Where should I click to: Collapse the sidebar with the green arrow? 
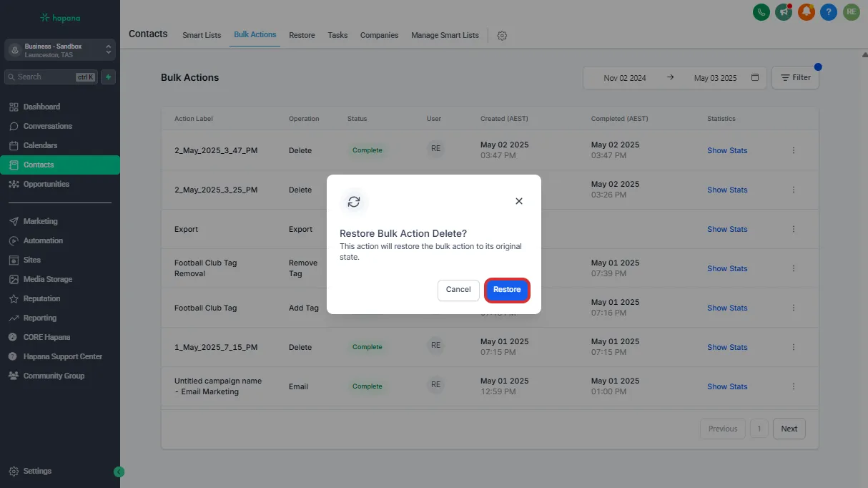(119, 472)
